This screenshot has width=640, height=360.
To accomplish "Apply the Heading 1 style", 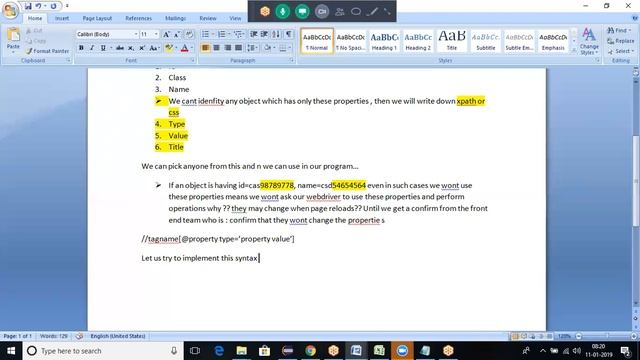I will [384, 41].
